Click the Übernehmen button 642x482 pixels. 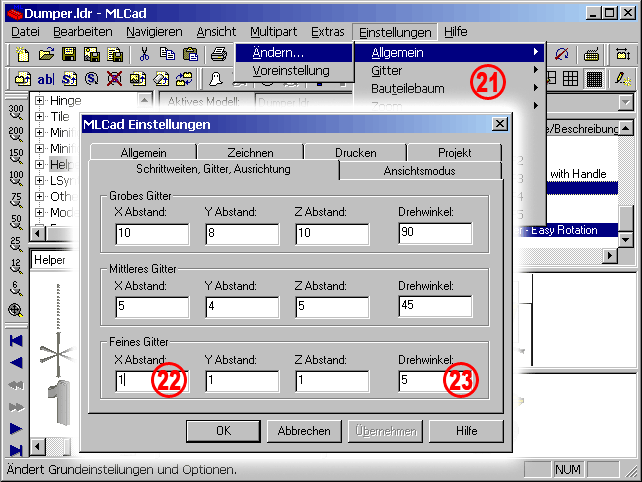click(385, 431)
